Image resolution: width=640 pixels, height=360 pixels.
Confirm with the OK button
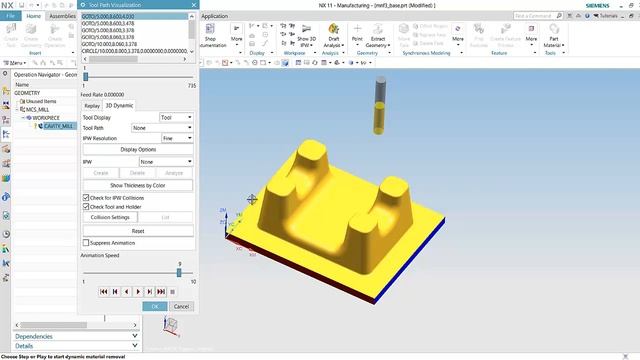(155, 306)
